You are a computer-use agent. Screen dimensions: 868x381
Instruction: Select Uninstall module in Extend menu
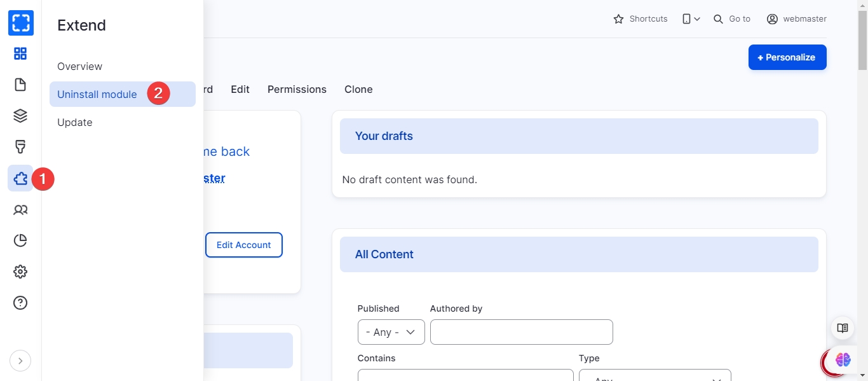click(97, 94)
